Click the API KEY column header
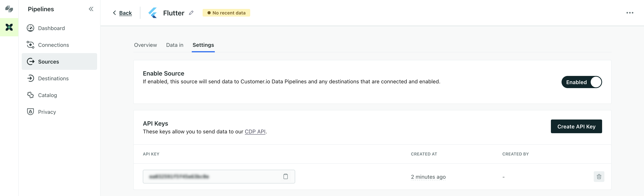 pyautogui.click(x=151, y=154)
